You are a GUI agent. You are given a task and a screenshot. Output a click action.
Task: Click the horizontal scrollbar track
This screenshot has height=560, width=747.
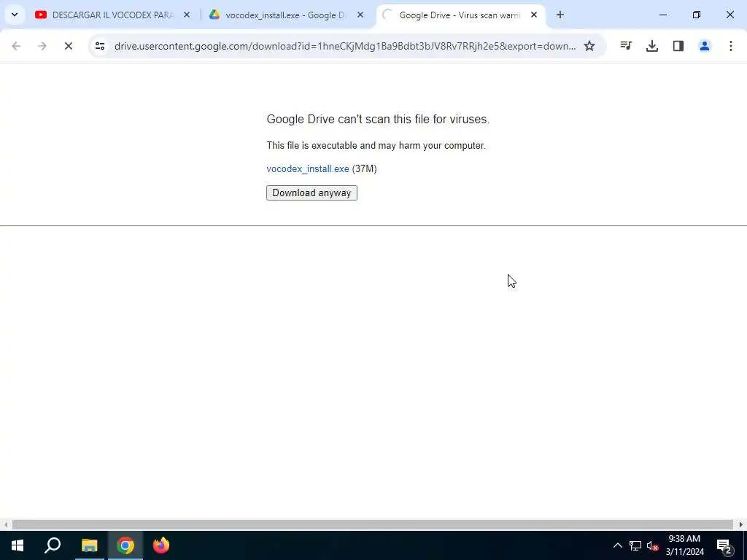[x=373, y=525]
